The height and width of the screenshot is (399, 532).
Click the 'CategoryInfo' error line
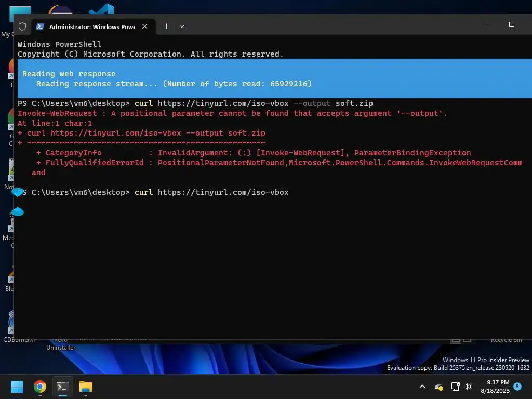(x=254, y=153)
